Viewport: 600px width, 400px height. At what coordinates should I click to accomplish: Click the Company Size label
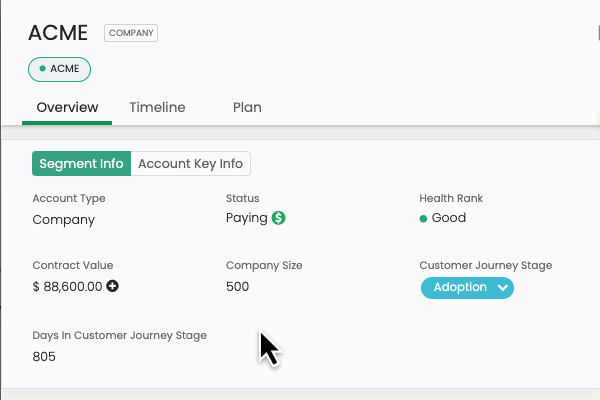click(x=264, y=265)
